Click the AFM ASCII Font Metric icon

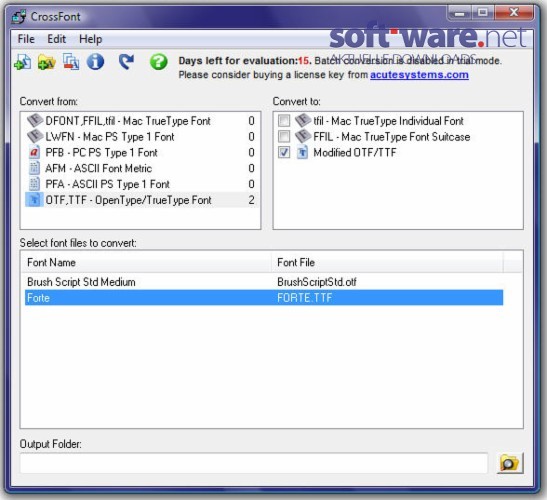(34, 168)
